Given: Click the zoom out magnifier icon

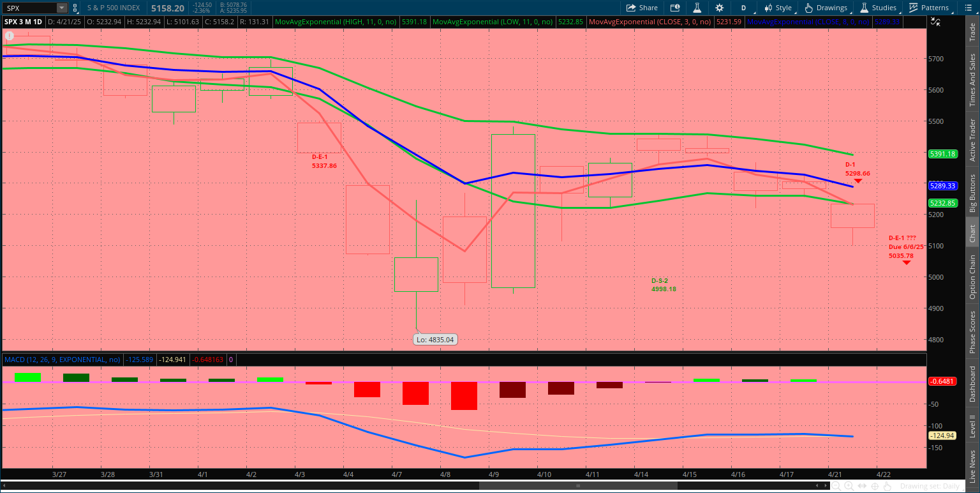Looking at the screenshot, I should [836, 486].
